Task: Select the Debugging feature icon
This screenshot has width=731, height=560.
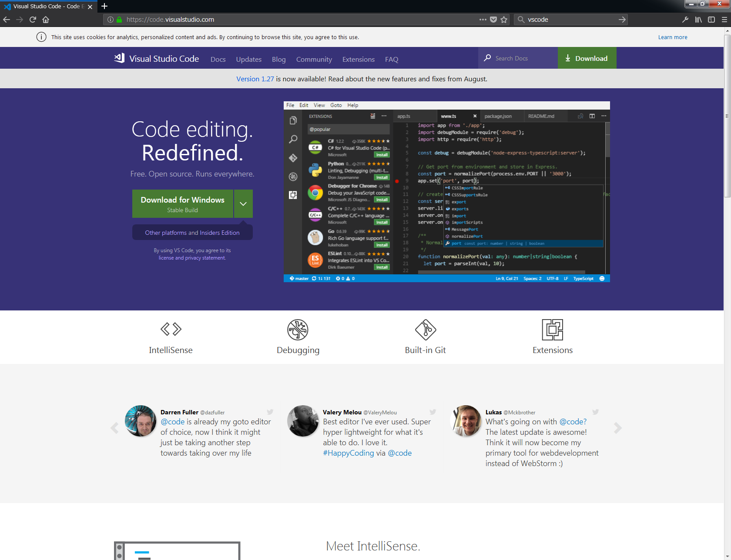Action: (298, 329)
